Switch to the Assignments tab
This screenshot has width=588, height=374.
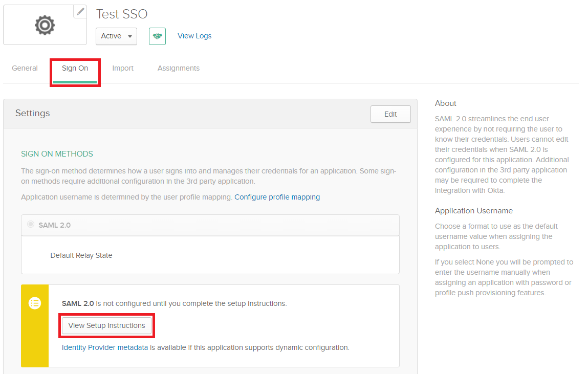(179, 68)
